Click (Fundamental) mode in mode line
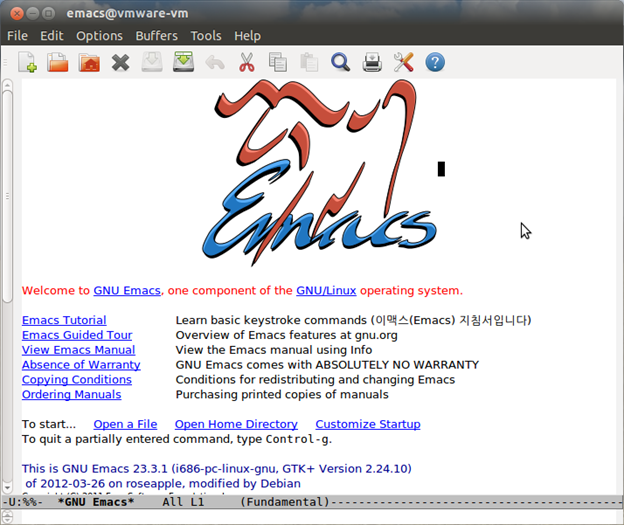The image size is (624, 525). tap(285, 502)
